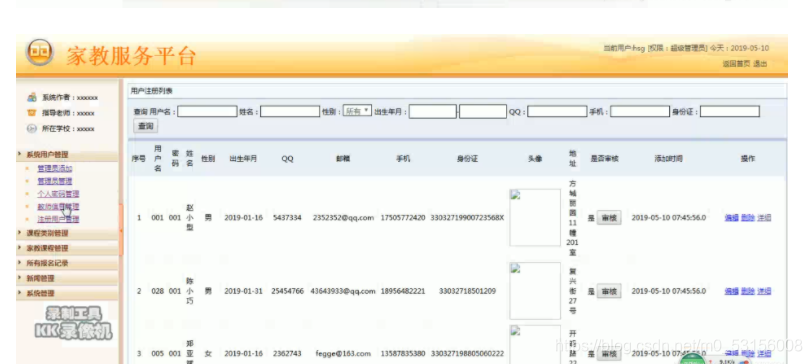This screenshot has width=812, height=364.
Task: Expand the 系统用户管理 menu section
Action: (67, 154)
